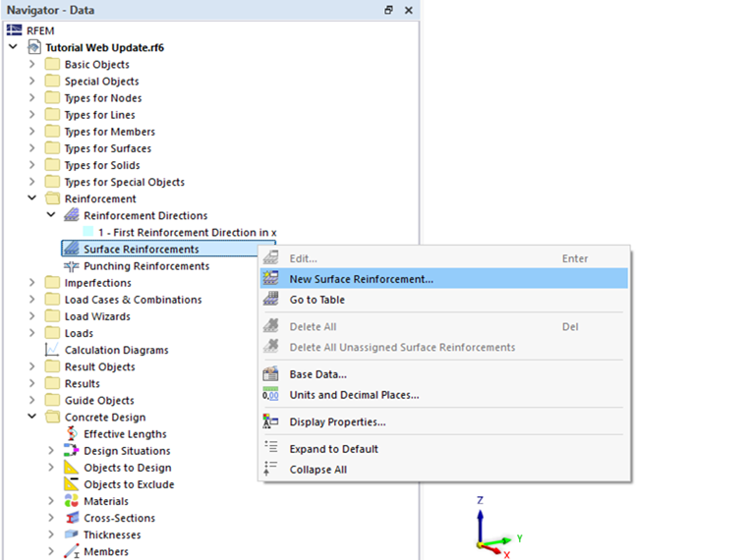
Task: Select Expand to Default menu entry
Action: tap(444, 449)
